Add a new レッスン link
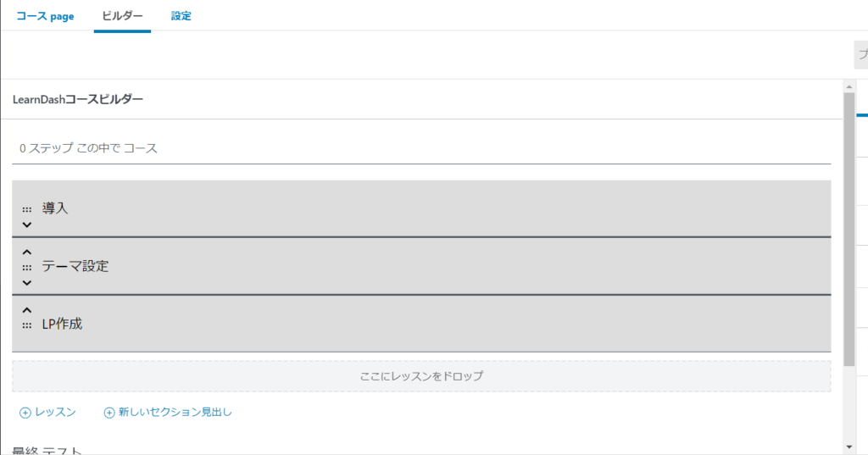The image size is (868, 455). point(47,413)
